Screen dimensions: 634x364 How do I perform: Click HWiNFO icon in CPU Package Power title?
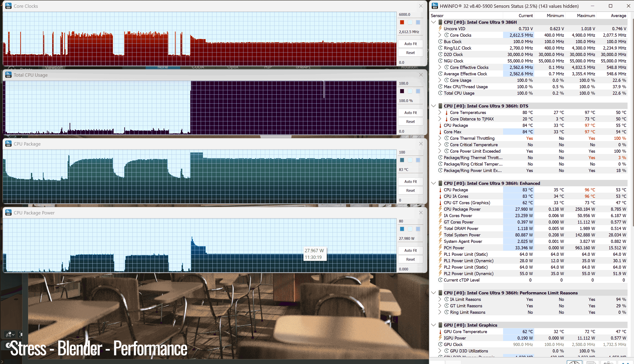(x=8, y=212)
